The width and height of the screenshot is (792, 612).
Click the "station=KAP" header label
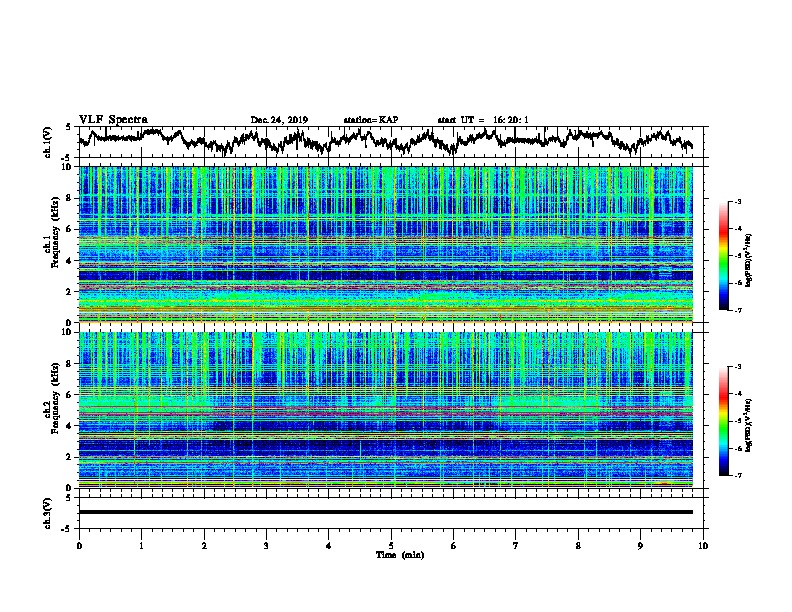click(x=371, y=120)
